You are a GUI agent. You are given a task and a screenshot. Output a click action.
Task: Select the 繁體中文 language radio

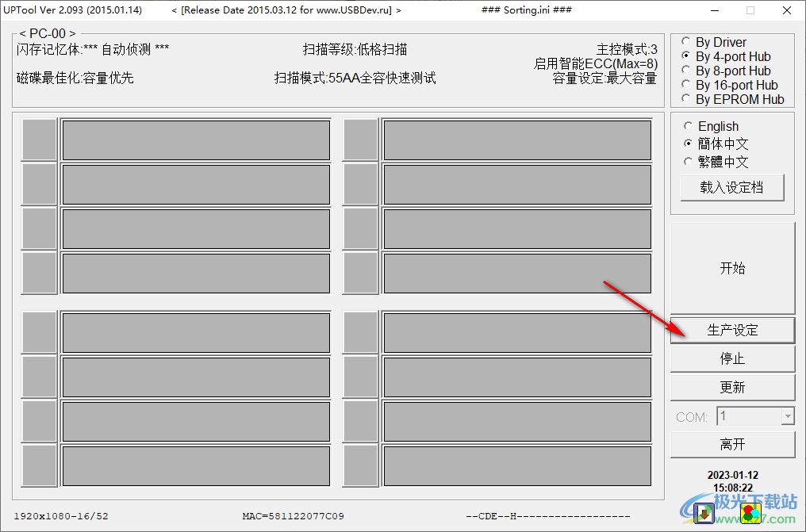tap(716, 162)
